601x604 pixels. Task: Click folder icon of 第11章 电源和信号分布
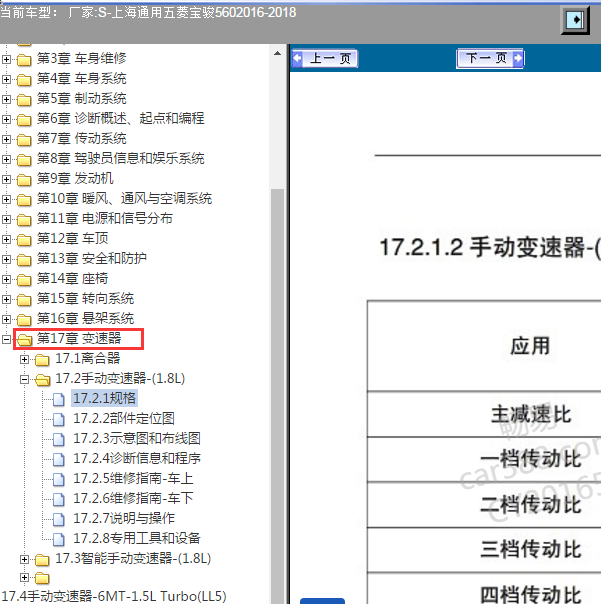pos(24,220)
